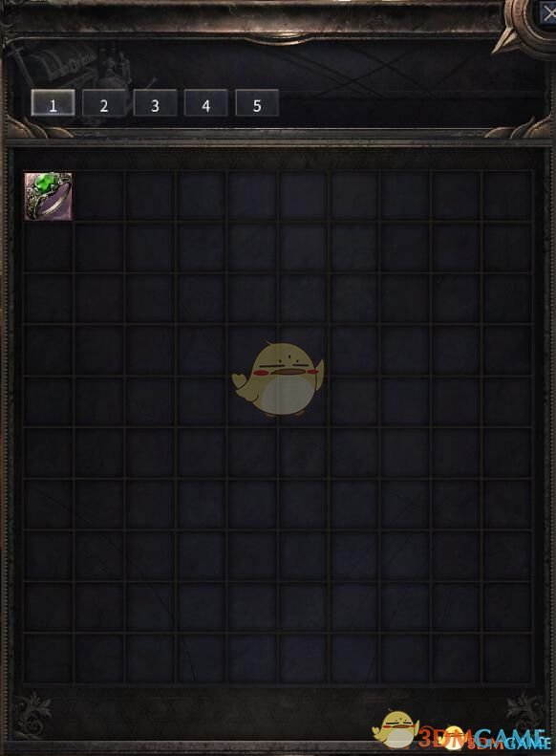Click the small chick icon beside 3DMGAME logo
The width and height of the screenshot is (556, 756).
(x=396, y=729)
